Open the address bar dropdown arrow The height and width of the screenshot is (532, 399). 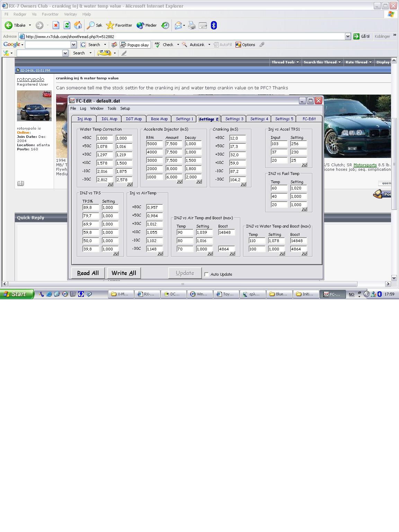tap(348, 36)
